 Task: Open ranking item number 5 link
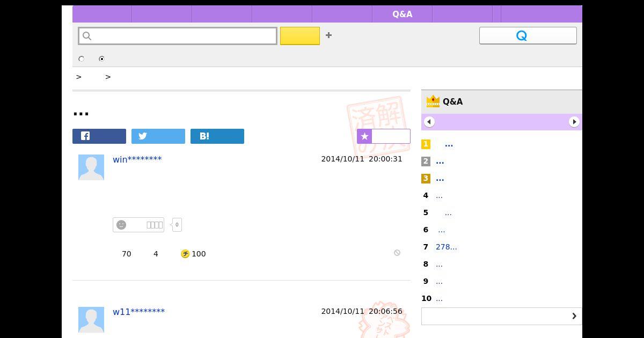pos(448,213)
